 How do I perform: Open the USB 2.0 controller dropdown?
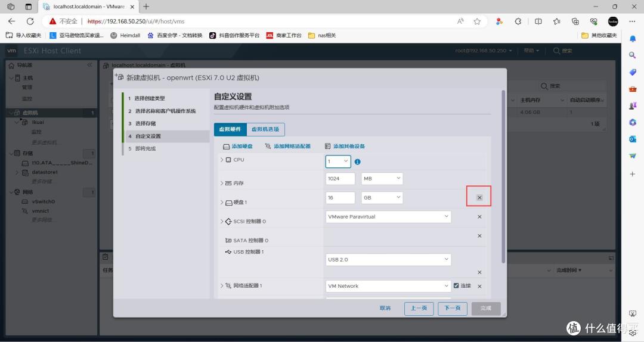388,259
